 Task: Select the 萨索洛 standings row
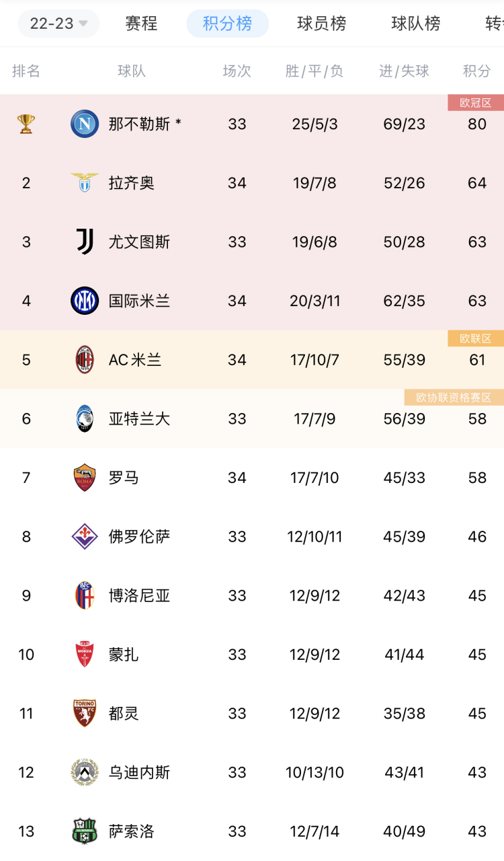(x=252, y=831)
